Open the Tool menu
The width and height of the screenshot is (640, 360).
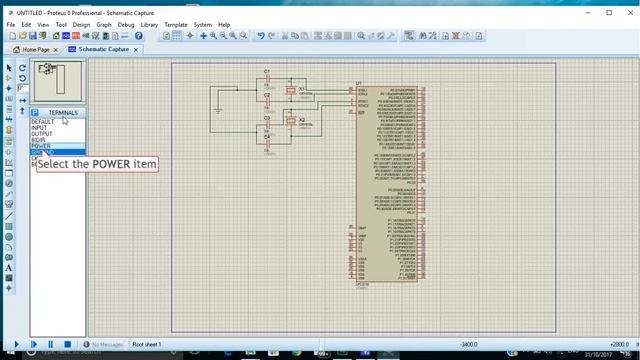(x=61, y=24)
